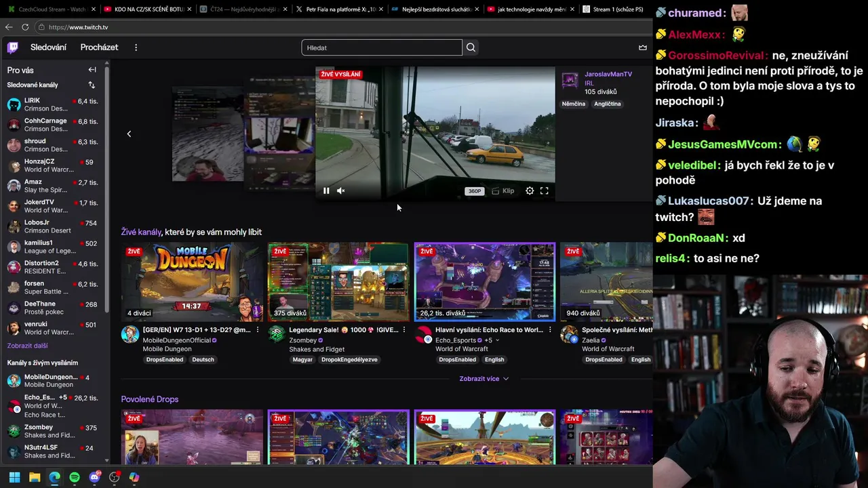Open options for Echo_Esports stream card
This screenshot has height=488, width=868.
(550, 330)
